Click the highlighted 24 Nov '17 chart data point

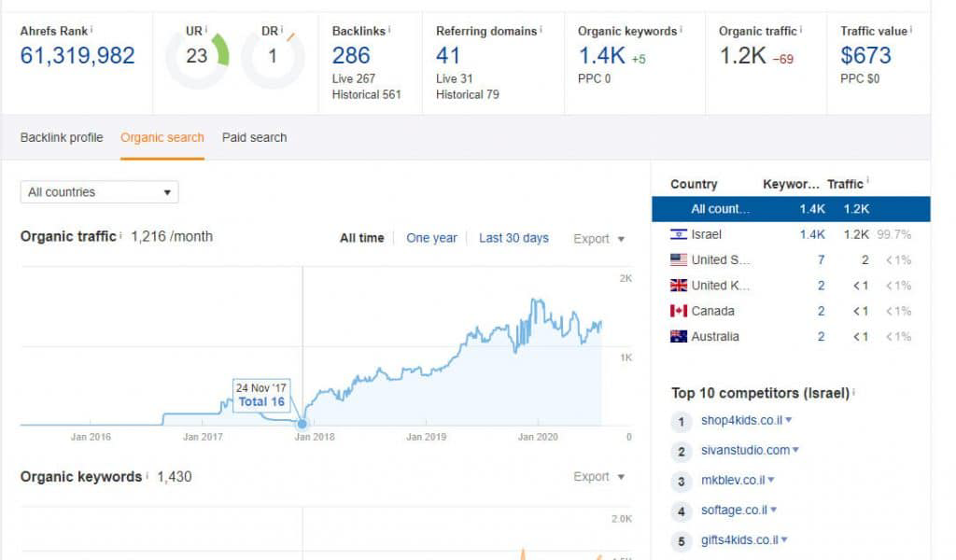pos(302,424)
